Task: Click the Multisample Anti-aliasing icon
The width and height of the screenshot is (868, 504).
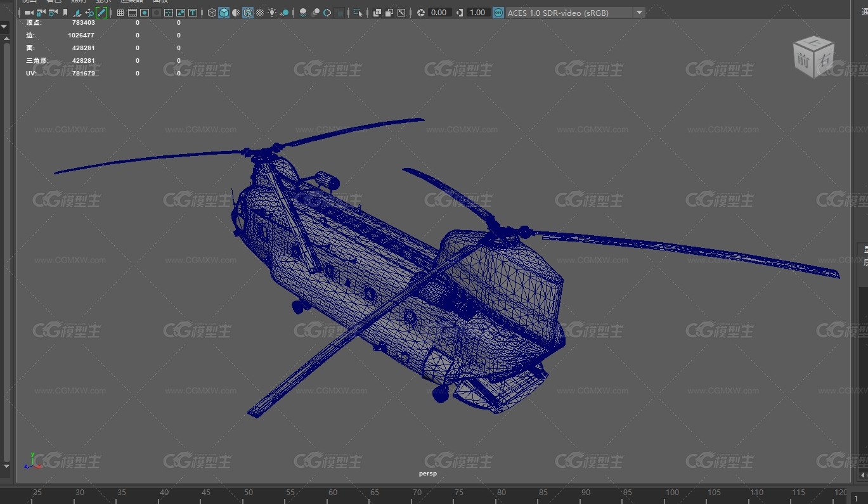Action: [x=327, y=13]
